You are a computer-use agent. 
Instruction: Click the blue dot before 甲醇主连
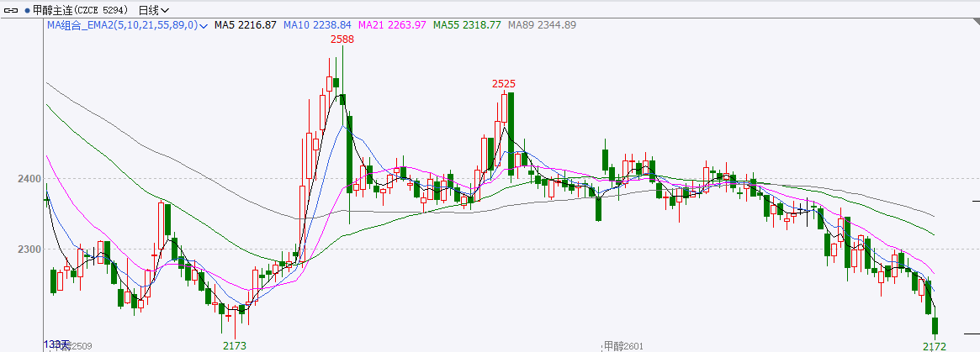click(27, 10)
